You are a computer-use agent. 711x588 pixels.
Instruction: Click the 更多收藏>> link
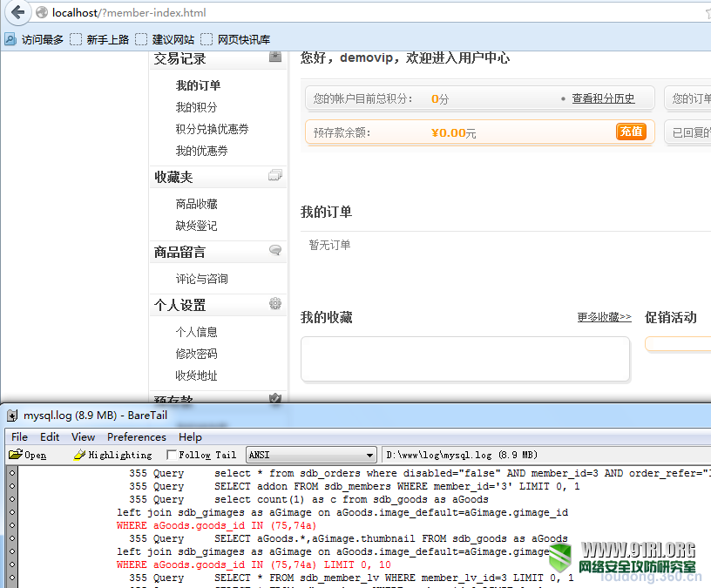coord(604,317)
